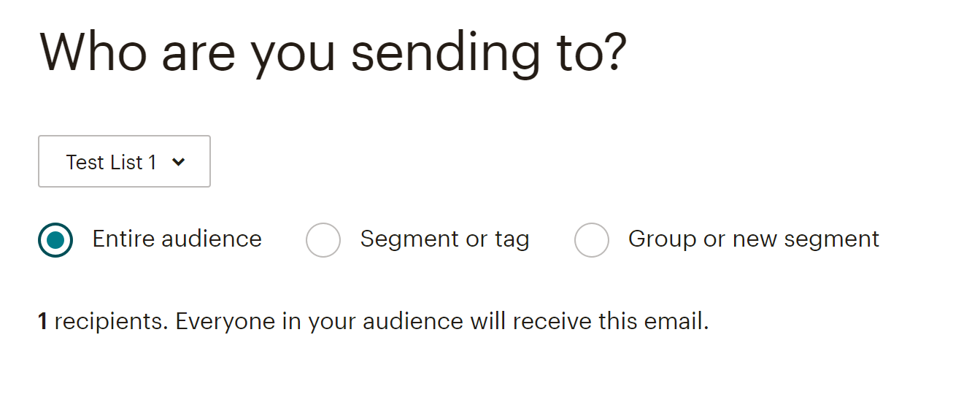The image size is (980, 397).
Task: Enable the Group or new segment option
Action: point(592,240)
